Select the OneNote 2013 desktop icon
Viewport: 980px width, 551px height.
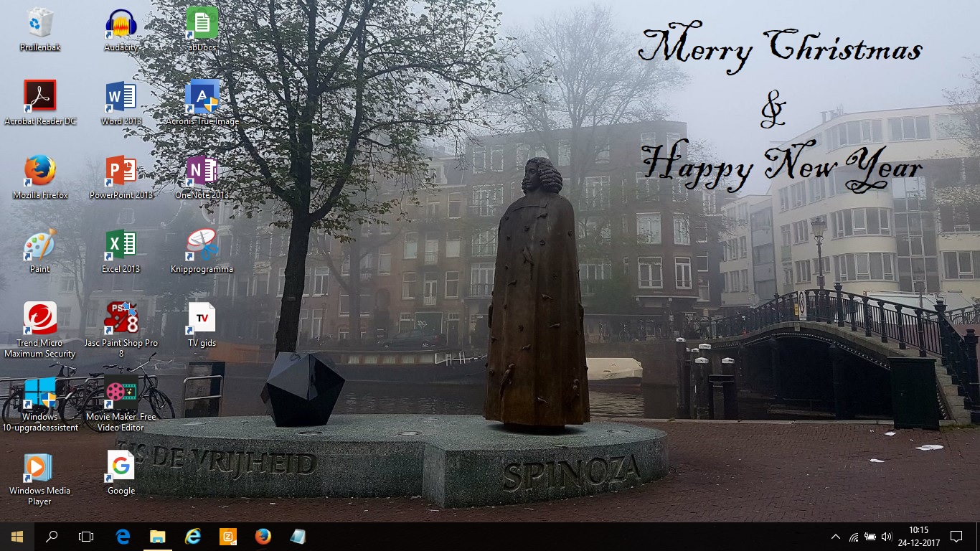(x=202, y=171)
